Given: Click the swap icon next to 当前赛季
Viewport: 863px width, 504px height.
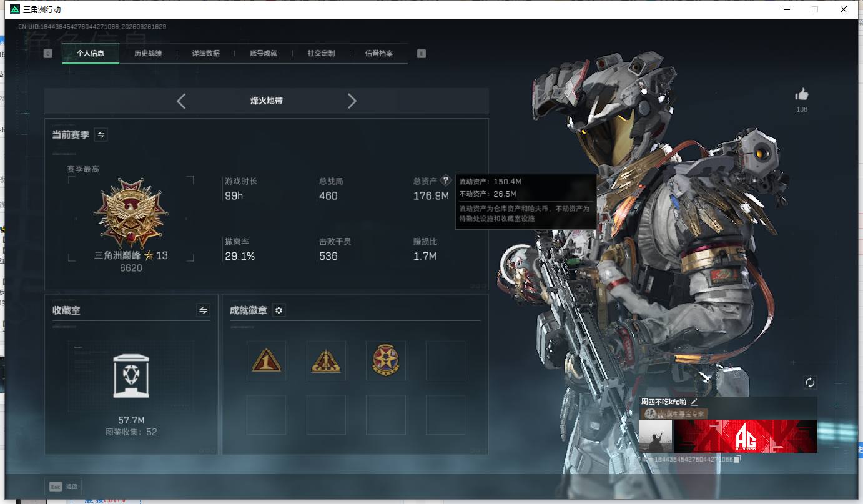Looking at the screenshot, I should tap(101, 134).
